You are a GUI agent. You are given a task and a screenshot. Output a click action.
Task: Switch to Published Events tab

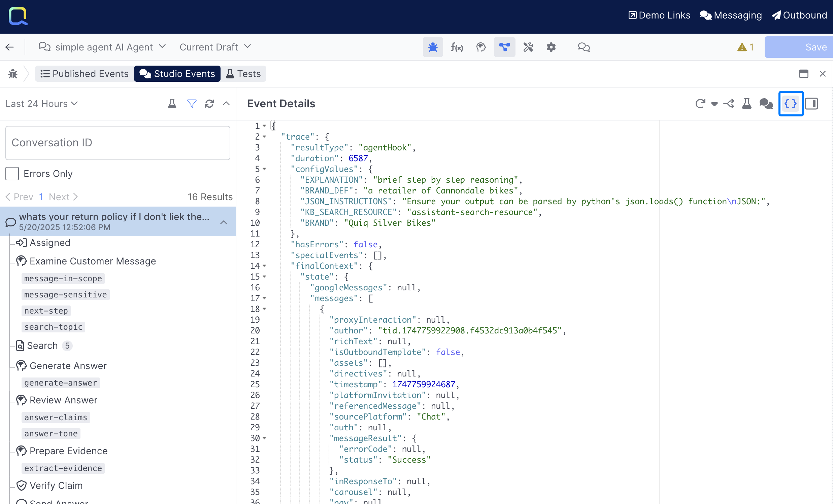pos(85,74)
